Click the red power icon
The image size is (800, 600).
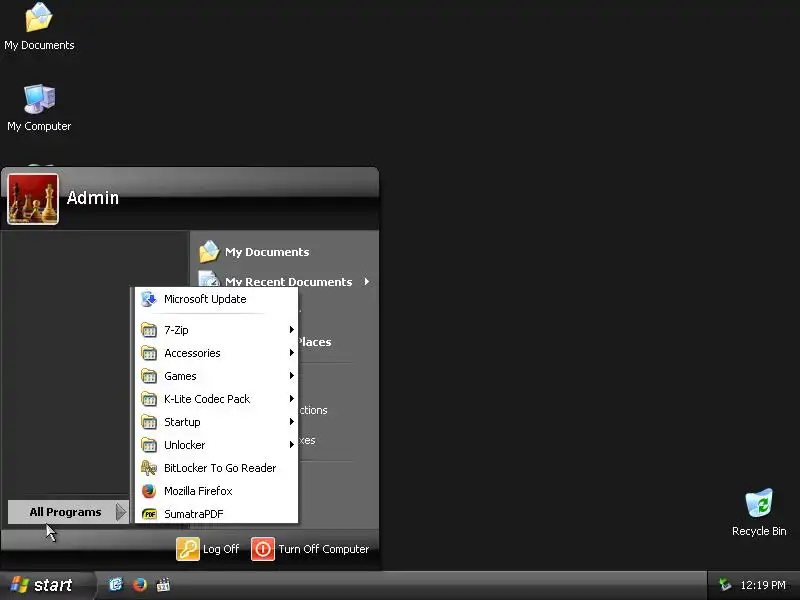(263, 549)
